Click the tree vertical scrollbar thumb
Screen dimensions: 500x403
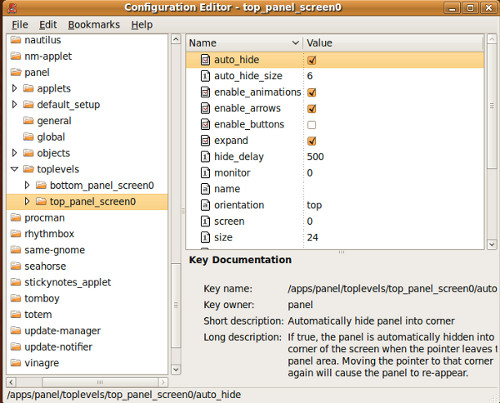(176, 305)
